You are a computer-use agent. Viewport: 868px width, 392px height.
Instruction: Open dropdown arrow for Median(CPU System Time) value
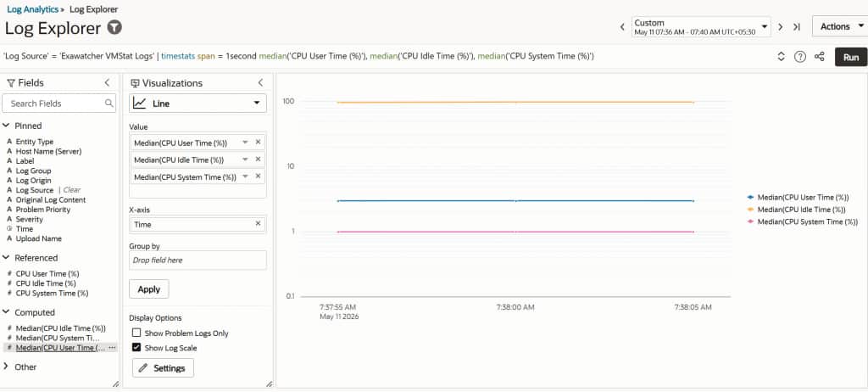(245, 176)
